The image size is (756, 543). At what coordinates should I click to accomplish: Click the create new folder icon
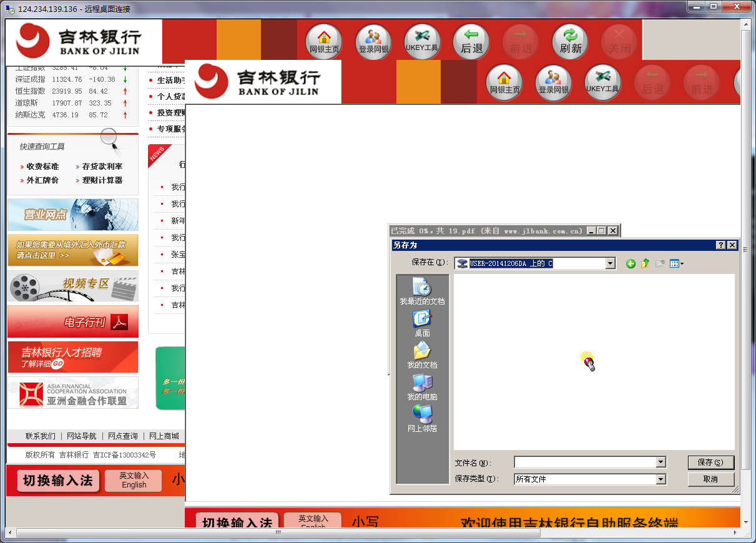tap(660, 264)
